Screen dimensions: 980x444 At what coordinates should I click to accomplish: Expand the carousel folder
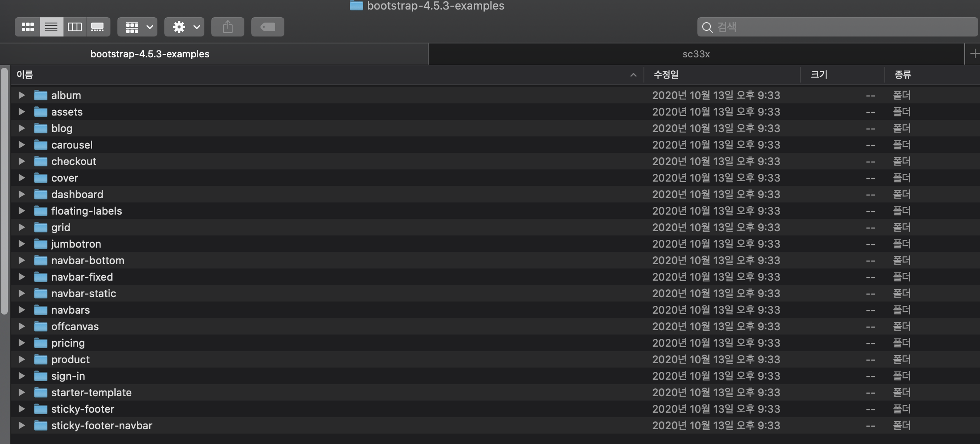click(x=21, y=145)
